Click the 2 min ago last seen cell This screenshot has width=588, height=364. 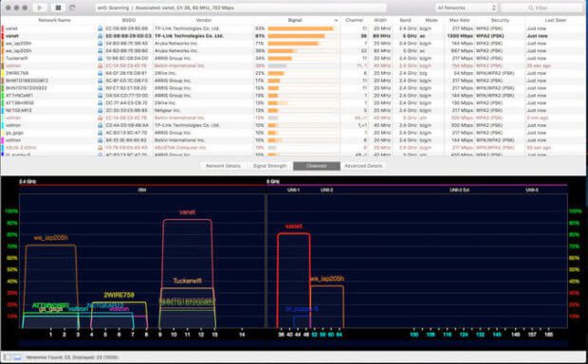(x=538, y=118)
